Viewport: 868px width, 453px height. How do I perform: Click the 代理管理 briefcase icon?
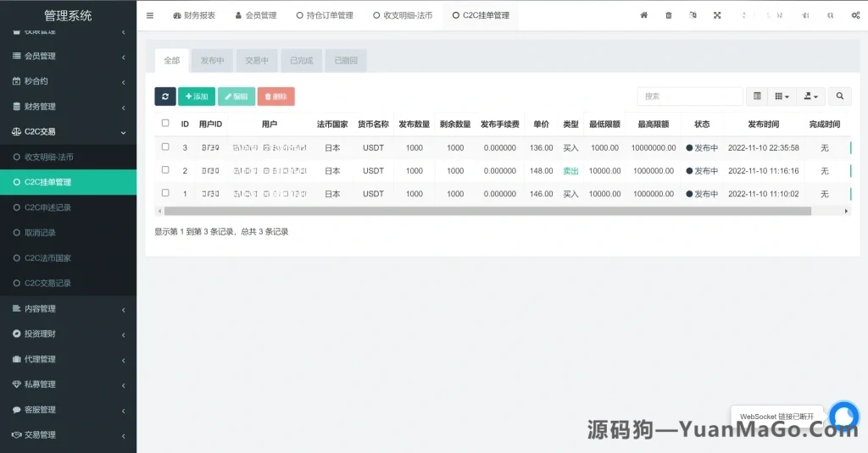click(x=17, y=359)
